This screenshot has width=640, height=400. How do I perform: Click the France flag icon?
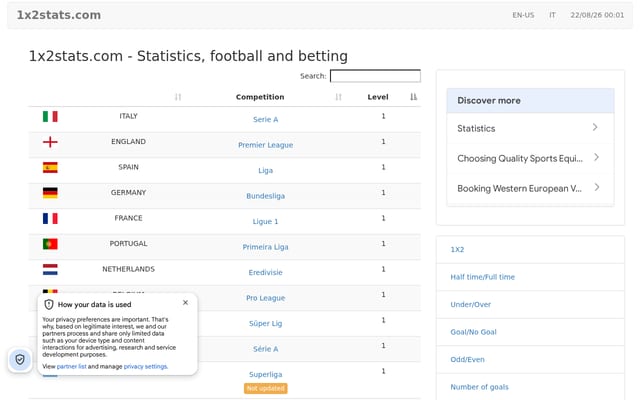pos(50,218)
